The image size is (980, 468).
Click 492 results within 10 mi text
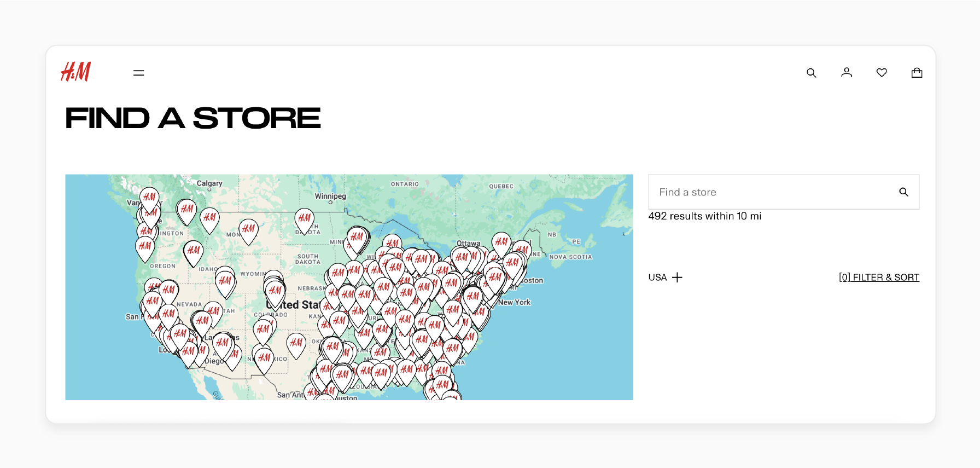[x=705, y=216]
